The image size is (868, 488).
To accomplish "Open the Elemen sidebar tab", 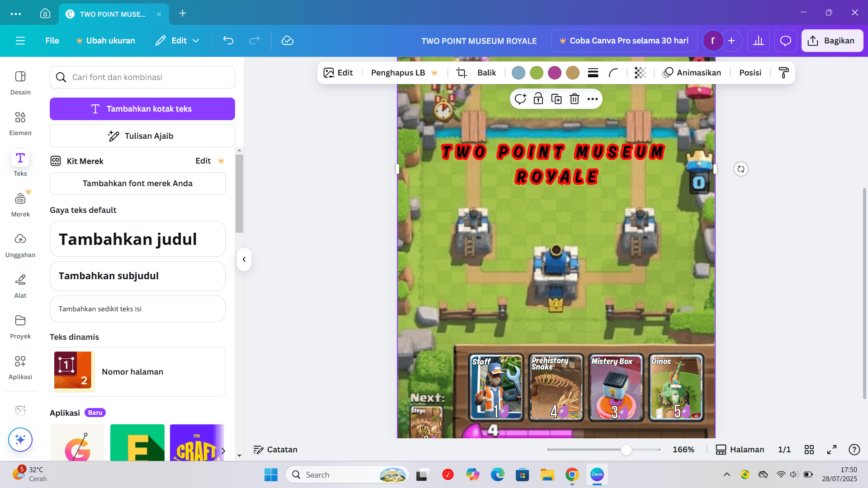I will point(20,123).
